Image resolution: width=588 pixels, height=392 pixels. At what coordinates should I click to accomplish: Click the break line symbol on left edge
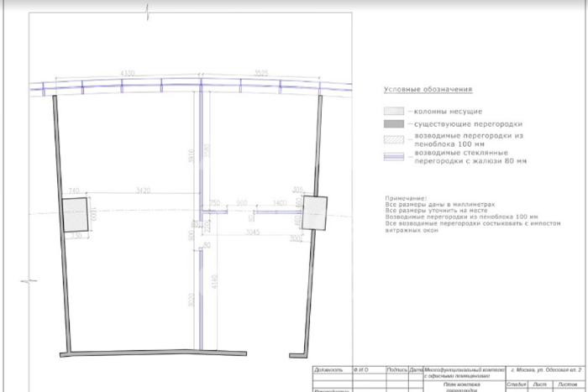[30, 280]
